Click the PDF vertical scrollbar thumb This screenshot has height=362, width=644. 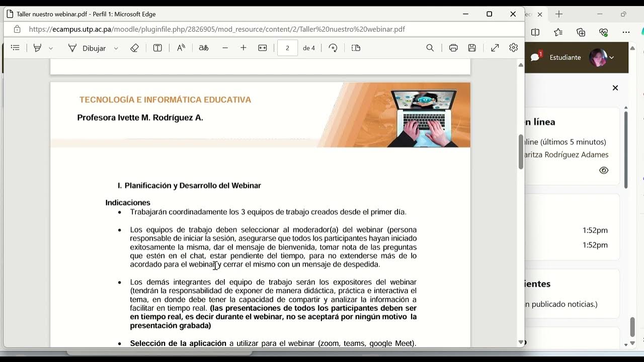521,152
